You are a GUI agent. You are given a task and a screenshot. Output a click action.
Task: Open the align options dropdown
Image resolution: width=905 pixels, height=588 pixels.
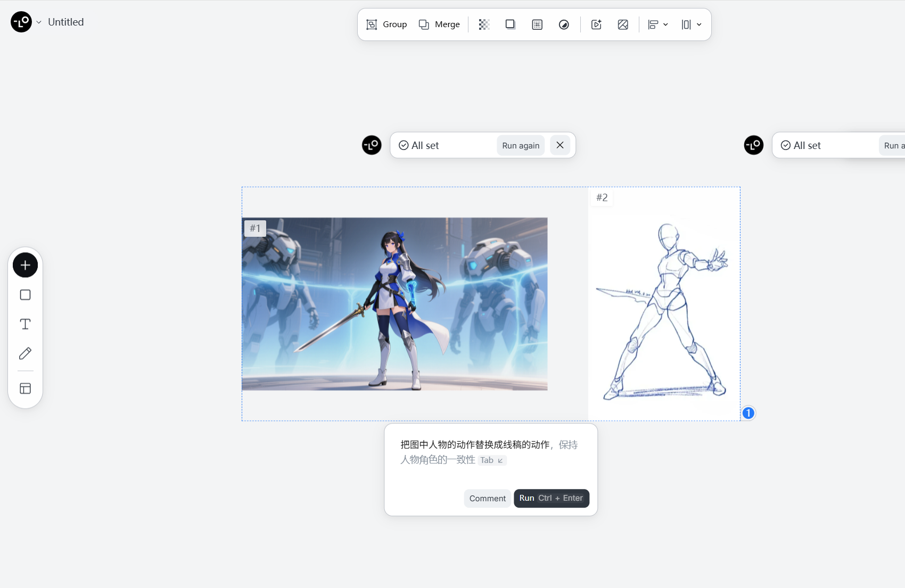pos(658,24)
